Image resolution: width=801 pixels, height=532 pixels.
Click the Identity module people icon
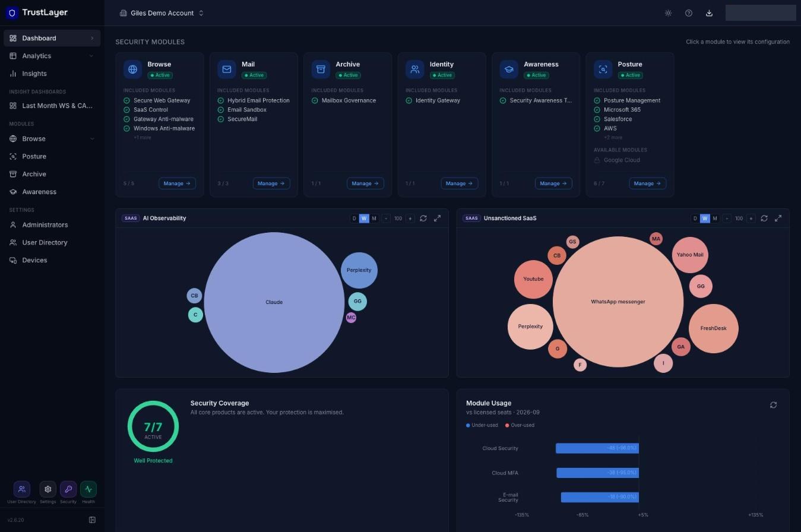click(415, 69)
